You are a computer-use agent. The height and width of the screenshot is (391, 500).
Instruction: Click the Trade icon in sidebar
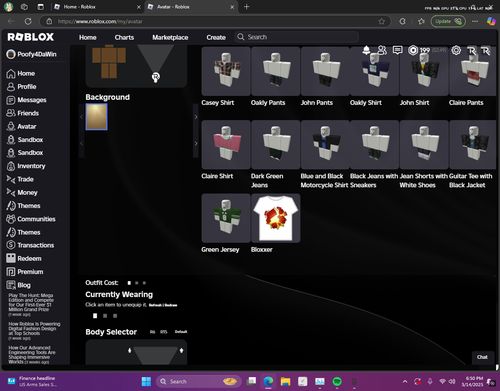(x=11, y=179)
